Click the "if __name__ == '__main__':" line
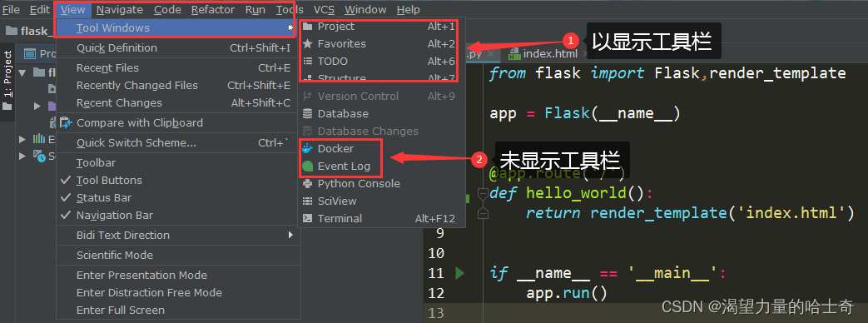This screenshot has width=868, height=323. (608, 273)
